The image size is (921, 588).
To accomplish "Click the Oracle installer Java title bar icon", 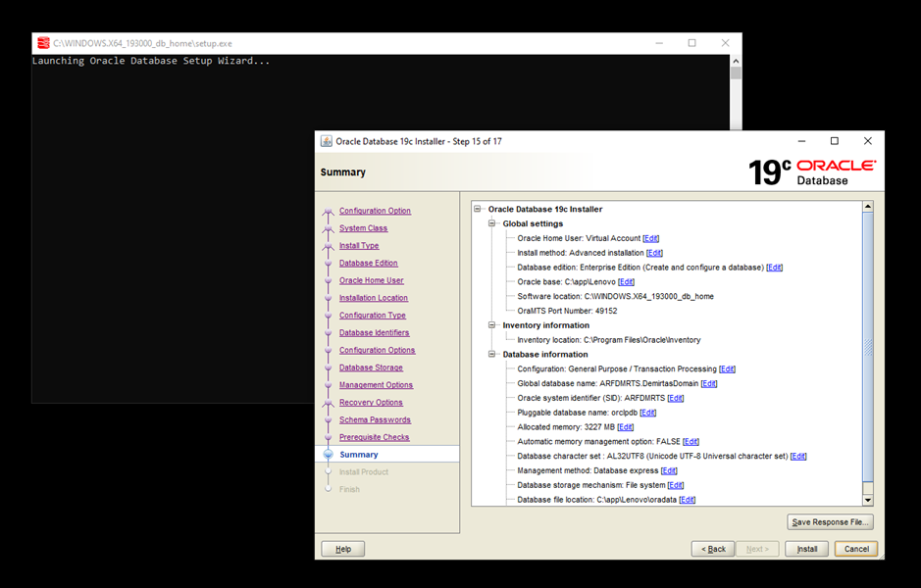I will (x=326, y=141).
